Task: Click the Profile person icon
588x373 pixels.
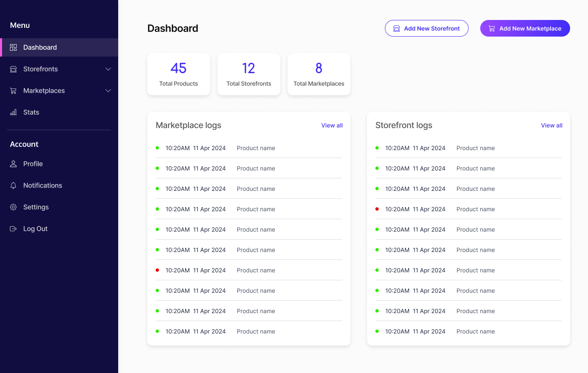Action: 13,164
